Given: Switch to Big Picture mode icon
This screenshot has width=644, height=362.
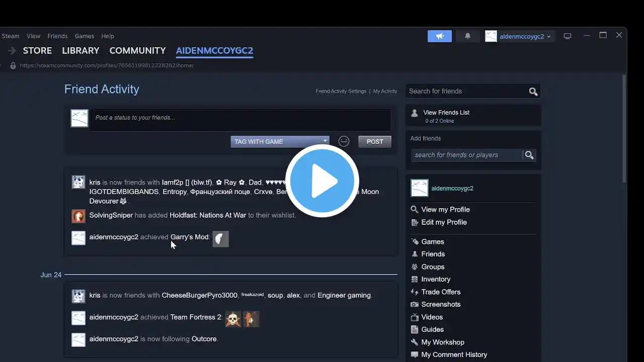Looking at the screenshot, I should 568,36.
